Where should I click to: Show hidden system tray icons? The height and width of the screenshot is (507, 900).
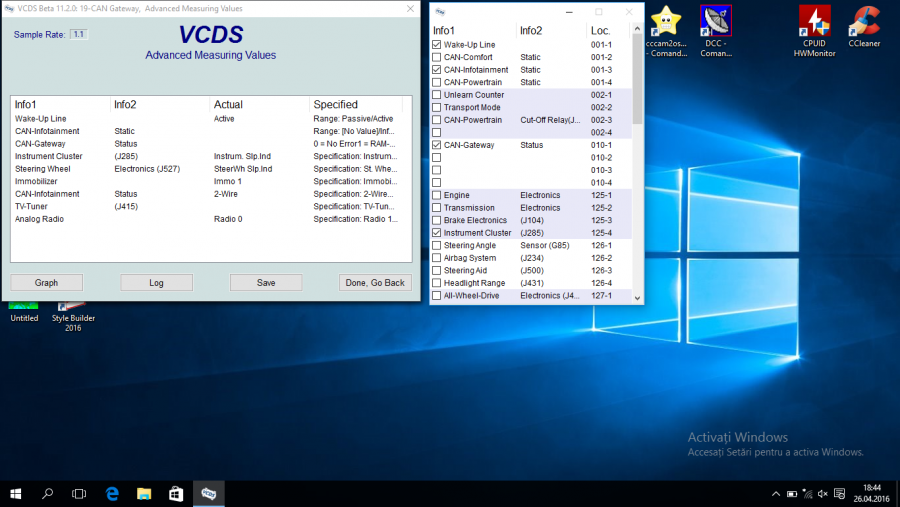[x=776, y=493]
